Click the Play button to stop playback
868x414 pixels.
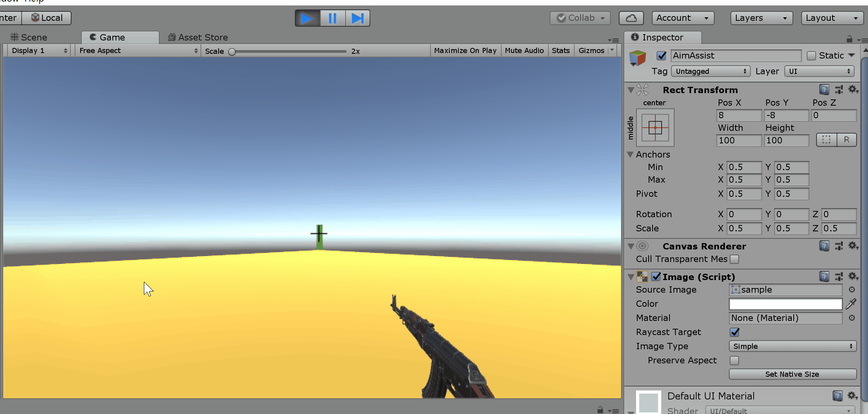(307, 18)
